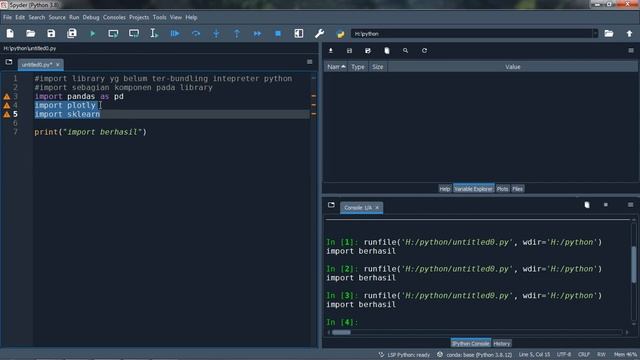Switch to the Help pane tab
Viewport: 640px width, 360px height.
[x=445, y=189]
